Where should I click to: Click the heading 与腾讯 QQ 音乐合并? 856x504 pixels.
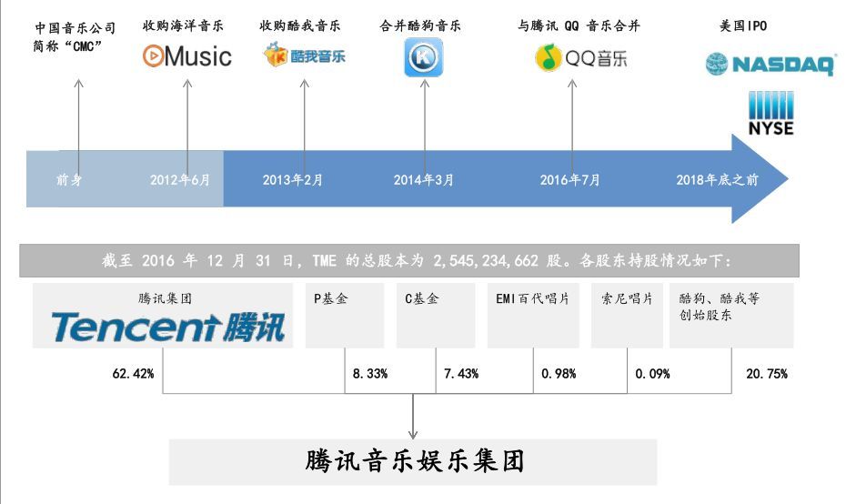pos(579,25)
